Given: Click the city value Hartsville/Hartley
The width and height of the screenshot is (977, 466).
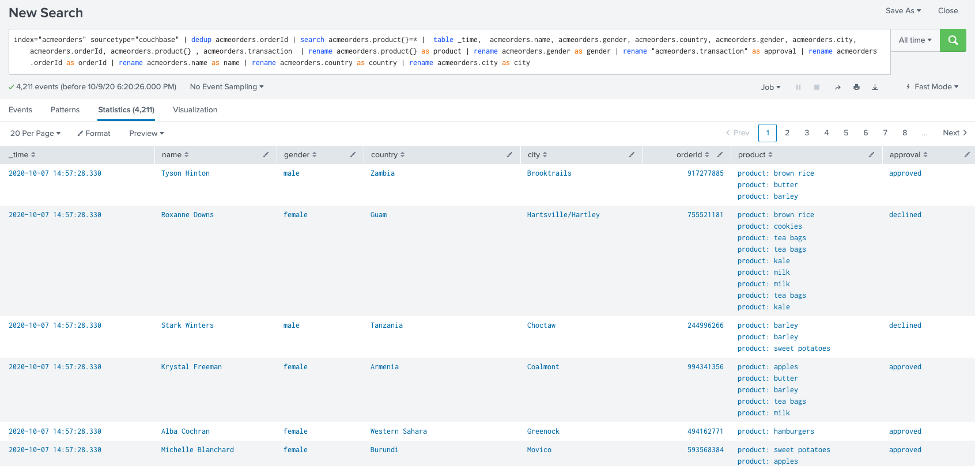Looking at the screenshot, I should point(563,214).
